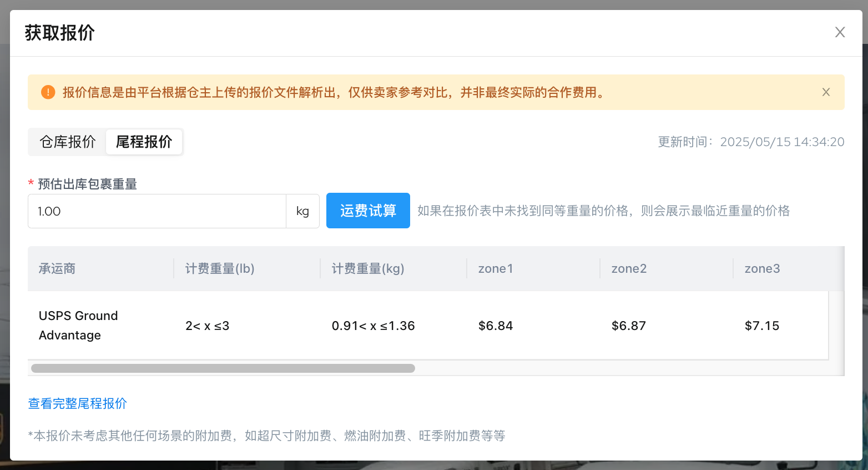The height and width of the screenshot is (470, 868).
Task: Switch to the 仓库报价 tab
Action: click(68, 142)
